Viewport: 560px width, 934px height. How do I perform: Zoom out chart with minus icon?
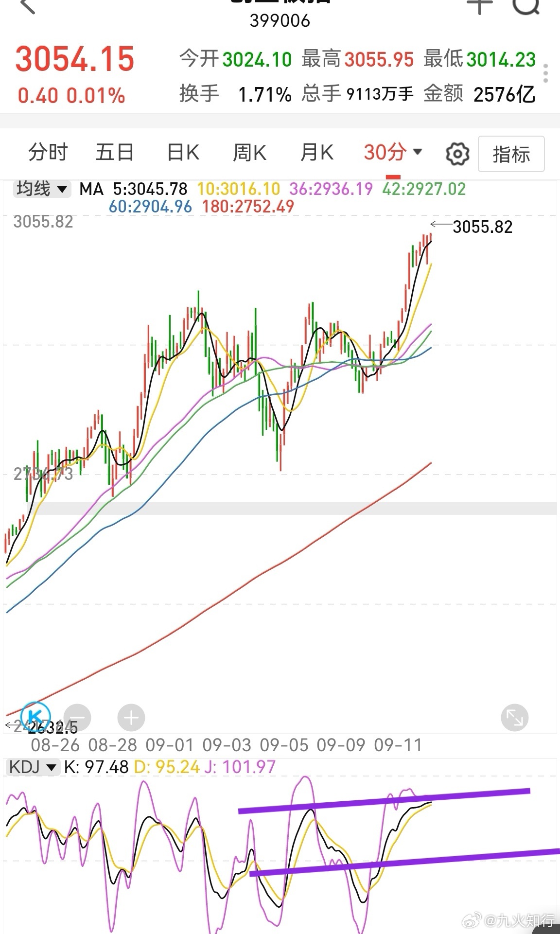click(78, 717)
